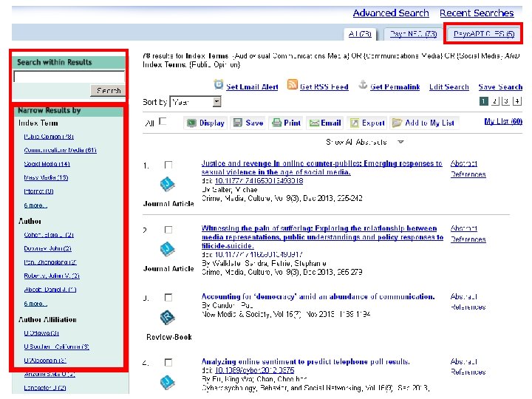The width and height of the screenshot is (532, 399).
Task: Click the Review-Book icon for result 3
Action: pyautogui.click(x=167, y=318)
